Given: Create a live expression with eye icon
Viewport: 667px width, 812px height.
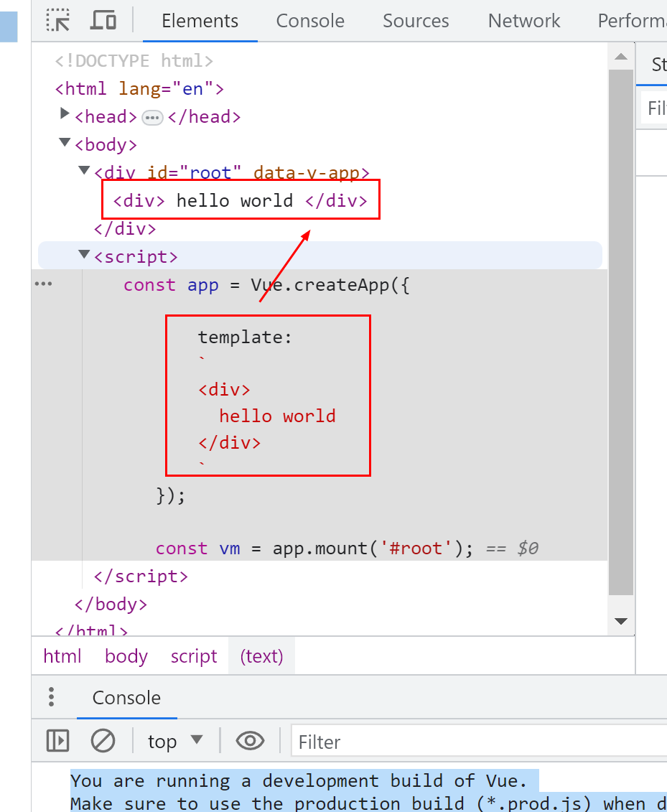Looking at the screenshot, I should (x=250, y=740).
